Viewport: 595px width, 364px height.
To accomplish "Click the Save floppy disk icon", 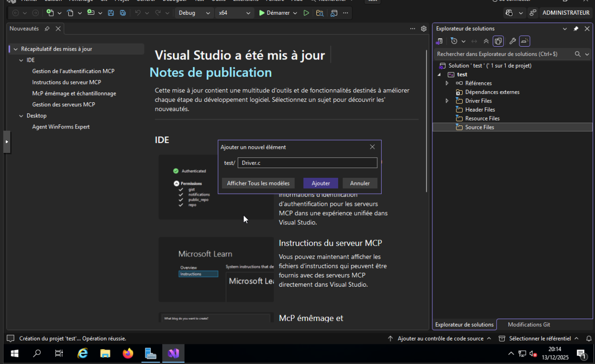I will click(x=111, y=13).
